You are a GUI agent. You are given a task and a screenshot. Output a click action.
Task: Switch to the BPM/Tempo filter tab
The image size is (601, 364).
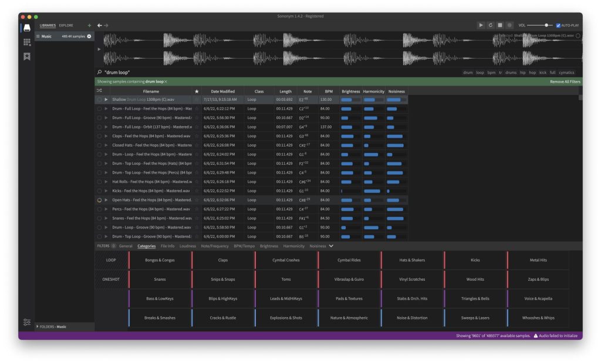click(244, 246)
